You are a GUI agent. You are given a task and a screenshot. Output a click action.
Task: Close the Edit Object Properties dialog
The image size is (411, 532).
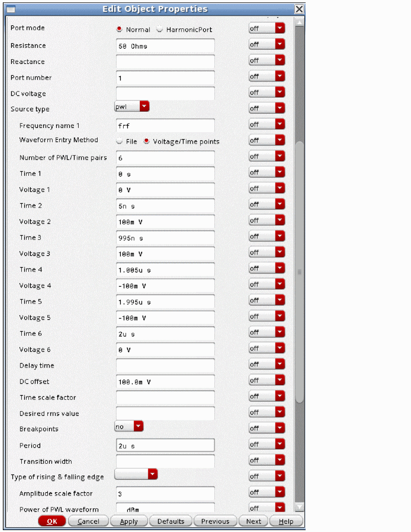[299, 9]
